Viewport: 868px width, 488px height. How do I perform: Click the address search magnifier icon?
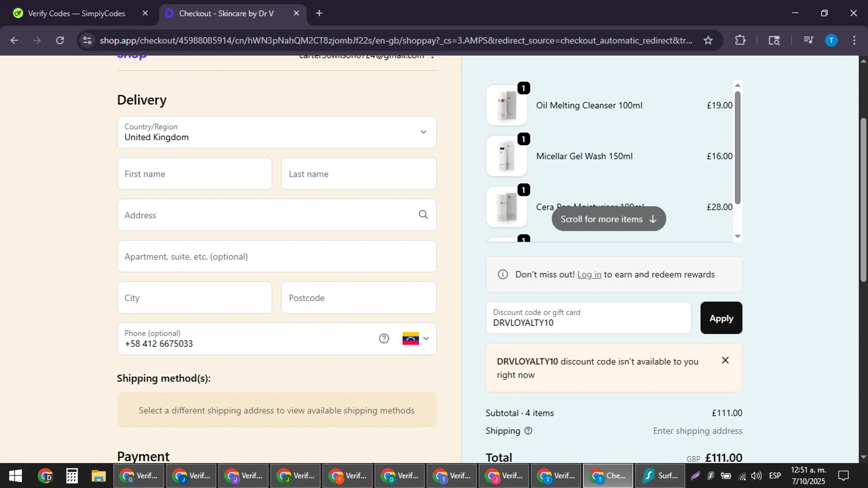click(423, 215)
